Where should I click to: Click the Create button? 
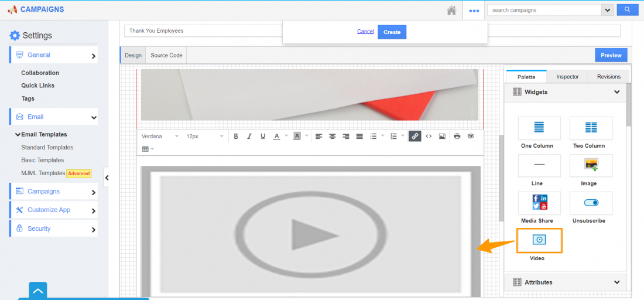(392, 32)
